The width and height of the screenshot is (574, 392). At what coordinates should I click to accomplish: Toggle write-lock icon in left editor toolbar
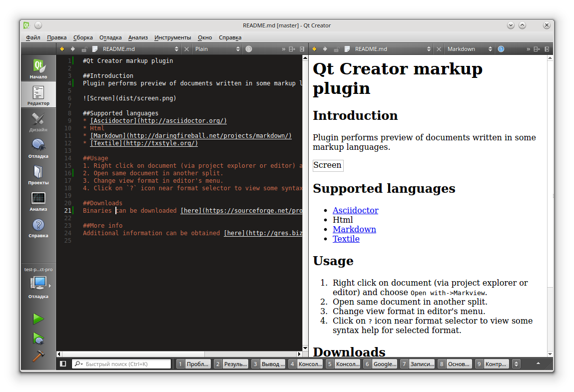[84, 49]
